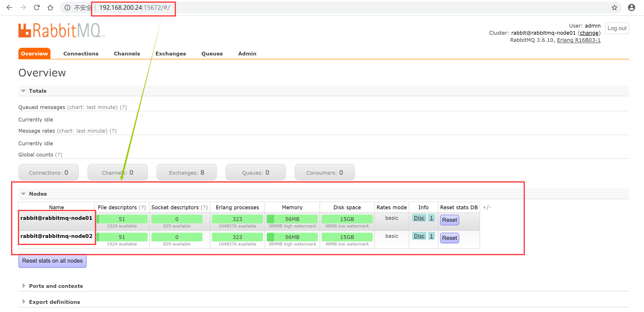Open the browser profile avatar icon
The image size is (644, 312).
(x=631, y=7)
